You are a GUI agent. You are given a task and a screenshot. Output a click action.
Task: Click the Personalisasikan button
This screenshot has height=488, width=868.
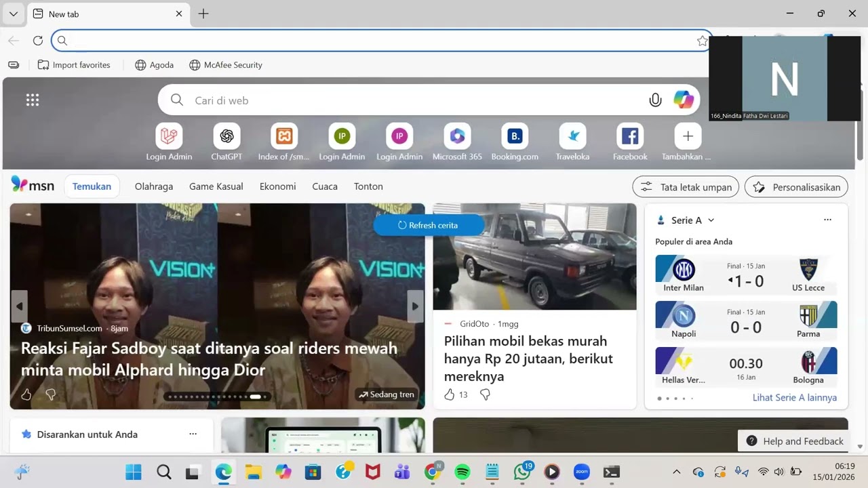point(796,187)
